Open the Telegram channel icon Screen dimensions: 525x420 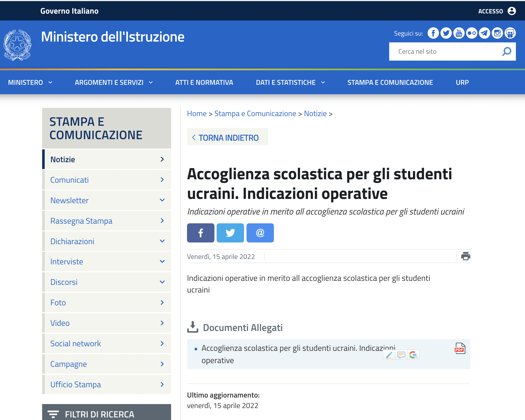coord(484,33)
